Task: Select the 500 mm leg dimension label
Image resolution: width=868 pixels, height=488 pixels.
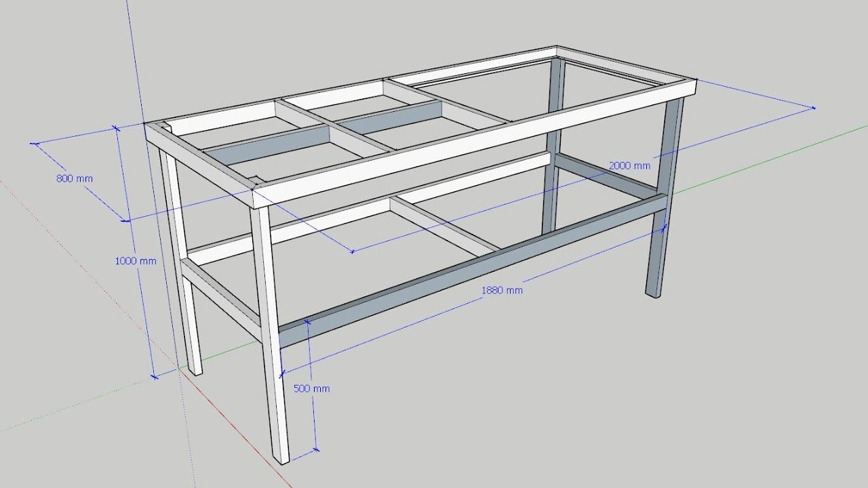Action: click(x=311, y=388)
